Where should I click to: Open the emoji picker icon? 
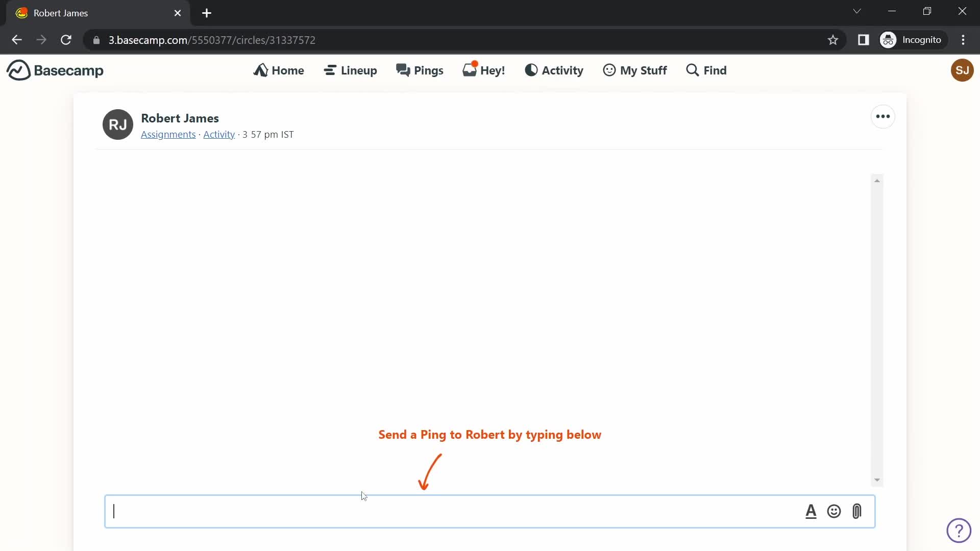pos(834,511)
